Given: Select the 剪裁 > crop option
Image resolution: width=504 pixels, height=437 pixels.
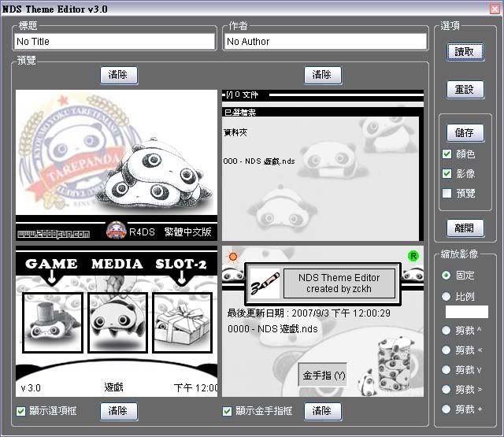Looking at the screenshot, I should [447, 390].
